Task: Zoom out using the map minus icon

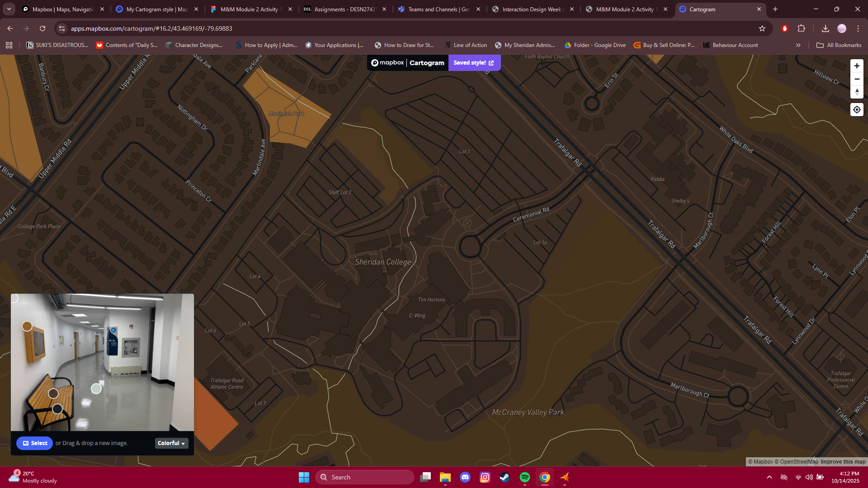Action: [857, 79]
